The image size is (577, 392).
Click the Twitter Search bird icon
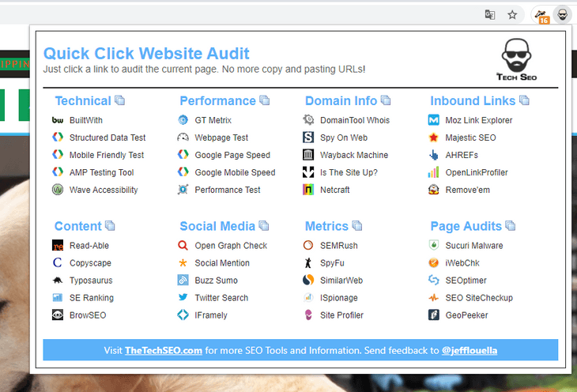183,297
